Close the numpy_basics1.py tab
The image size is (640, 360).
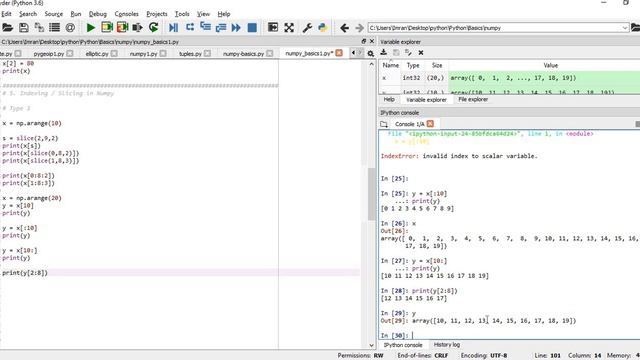(339, 53)
